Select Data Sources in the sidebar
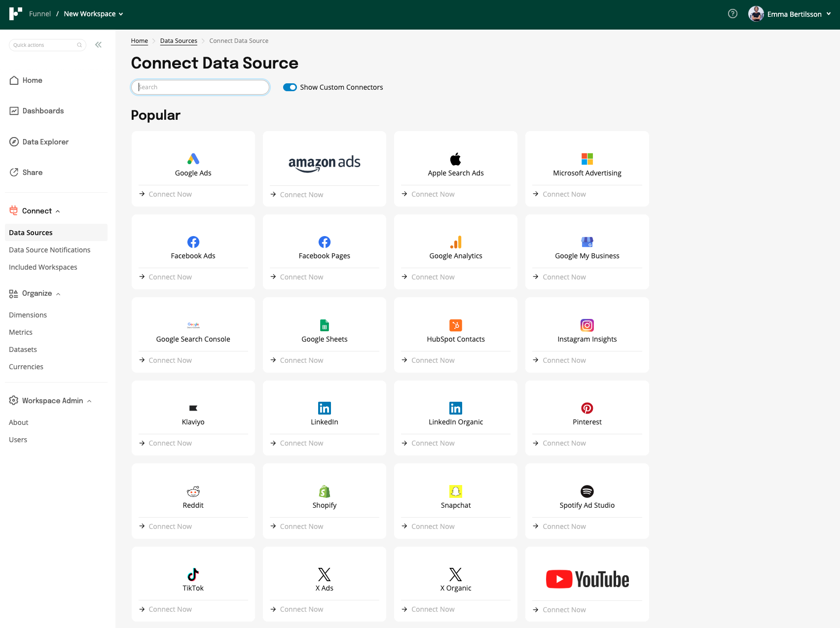 [x=56, y=233]
